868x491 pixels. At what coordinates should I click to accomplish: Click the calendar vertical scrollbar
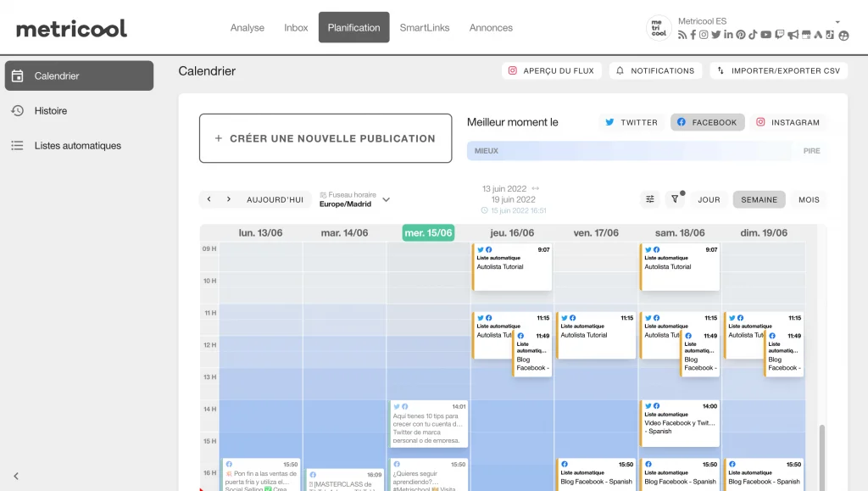tap(822, 457)
